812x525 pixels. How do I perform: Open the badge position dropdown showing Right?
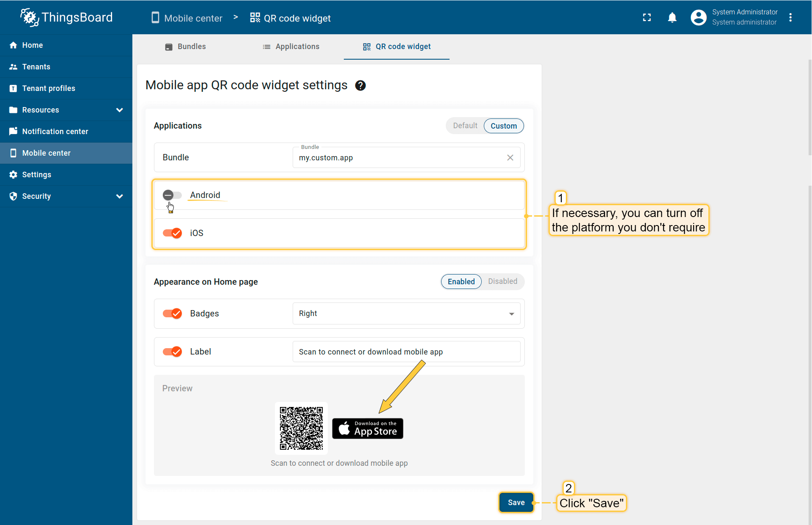coord(406,313)
